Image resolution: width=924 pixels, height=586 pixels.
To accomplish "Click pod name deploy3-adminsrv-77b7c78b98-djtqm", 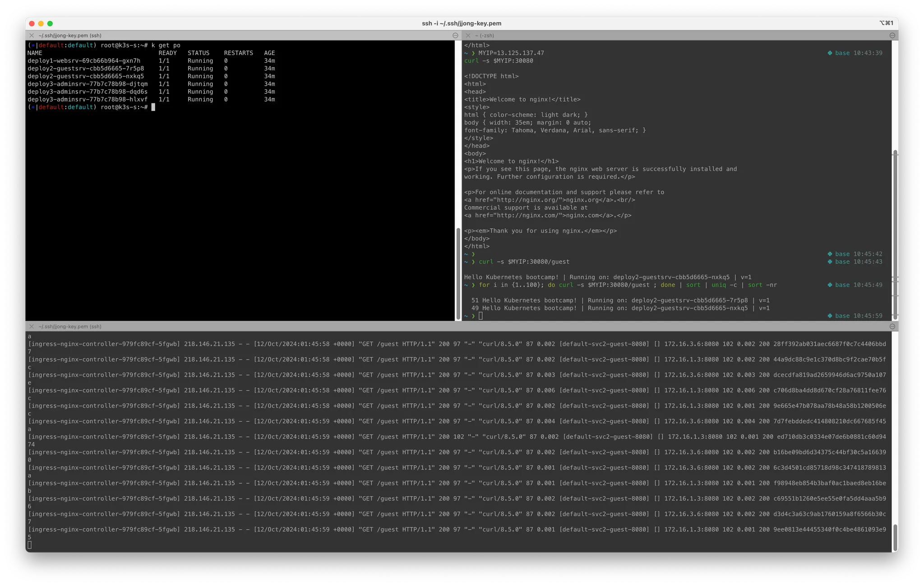I will pos(88,83).
